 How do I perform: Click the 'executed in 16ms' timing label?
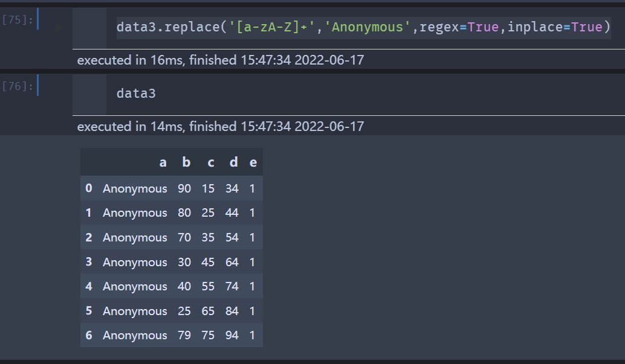point(221,60)
